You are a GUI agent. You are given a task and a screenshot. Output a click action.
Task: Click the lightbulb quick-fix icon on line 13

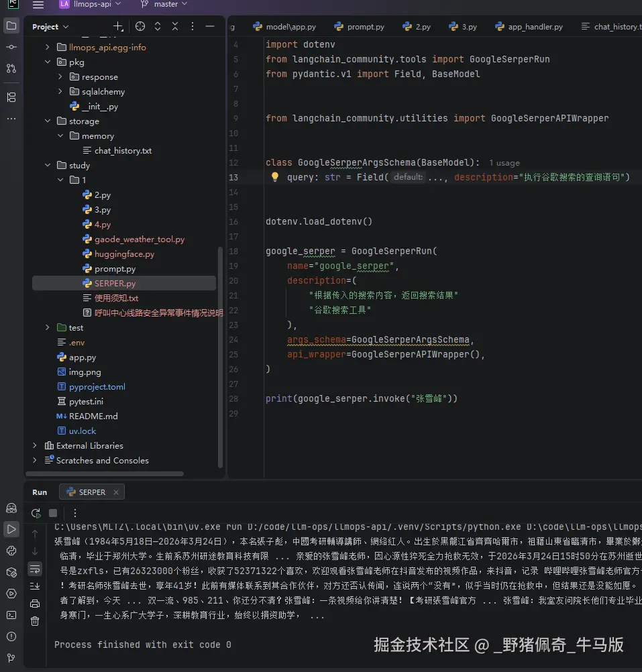(274, 177)
